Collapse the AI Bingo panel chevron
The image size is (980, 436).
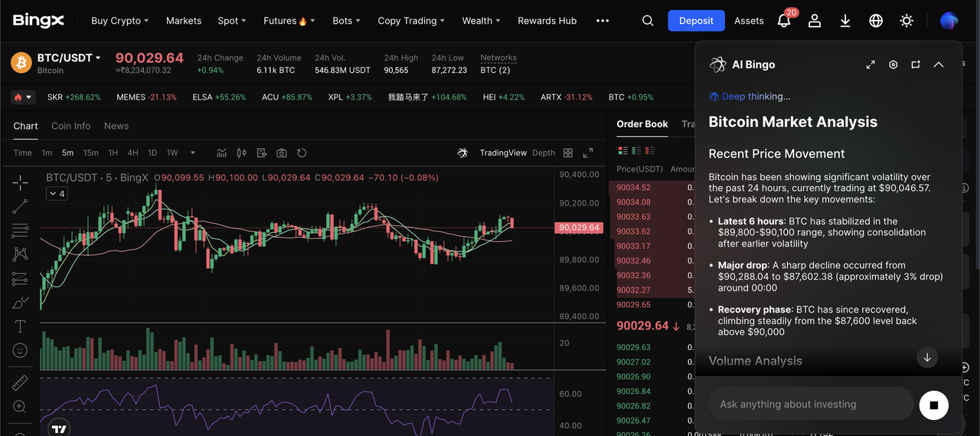[x=939, y=65]
